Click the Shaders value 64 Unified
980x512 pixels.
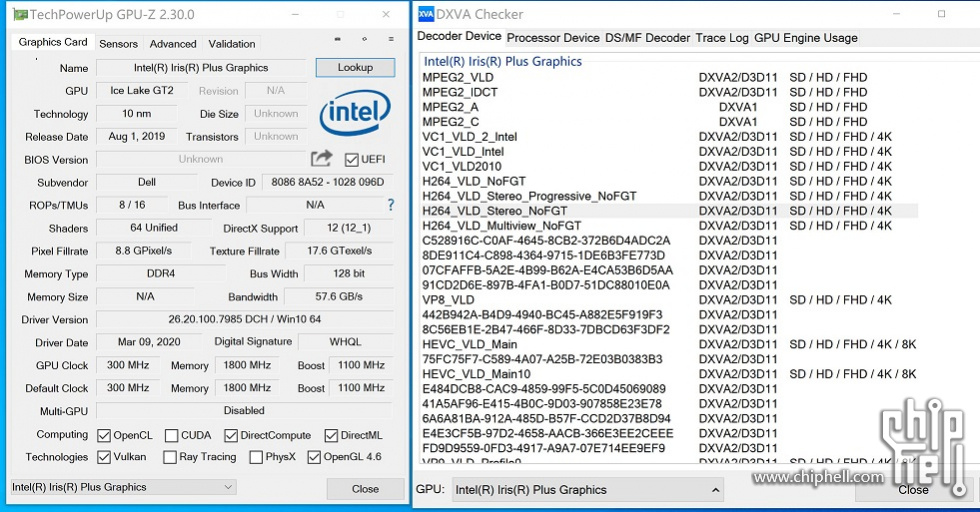point(154,228)
